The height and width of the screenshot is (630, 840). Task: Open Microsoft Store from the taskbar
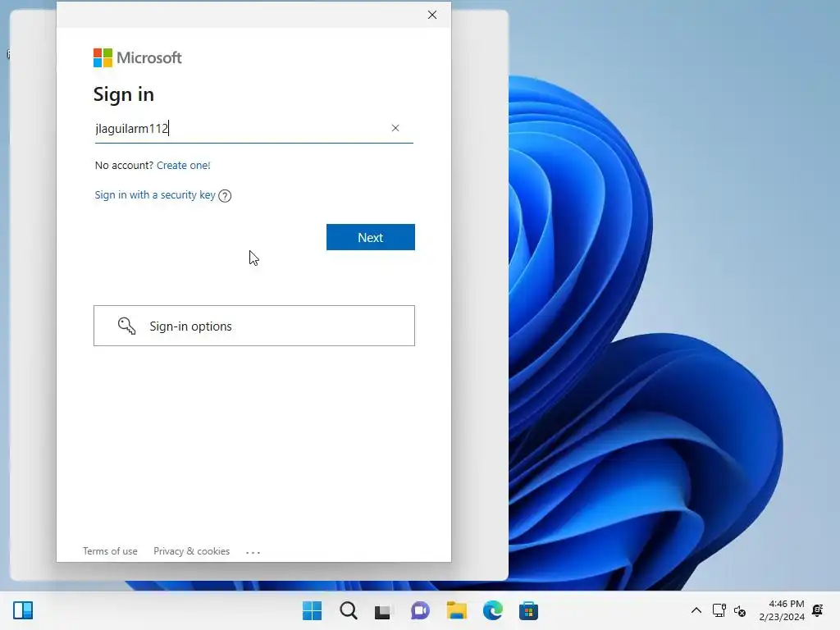528,610
